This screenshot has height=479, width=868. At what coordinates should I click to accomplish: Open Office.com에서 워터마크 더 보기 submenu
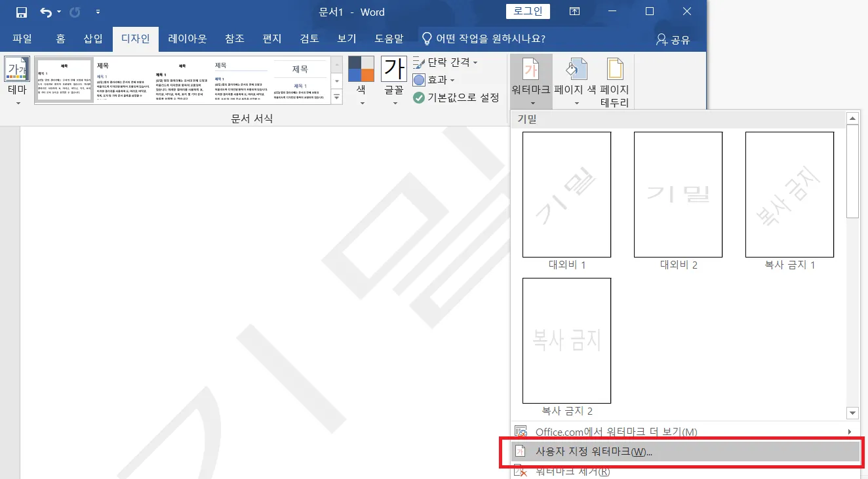pos(685,432)
